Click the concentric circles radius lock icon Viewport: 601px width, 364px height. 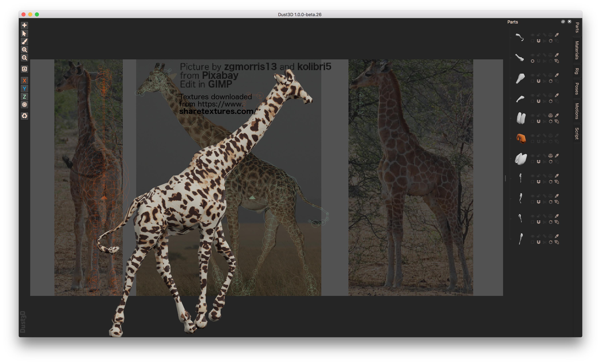point(24,105)
